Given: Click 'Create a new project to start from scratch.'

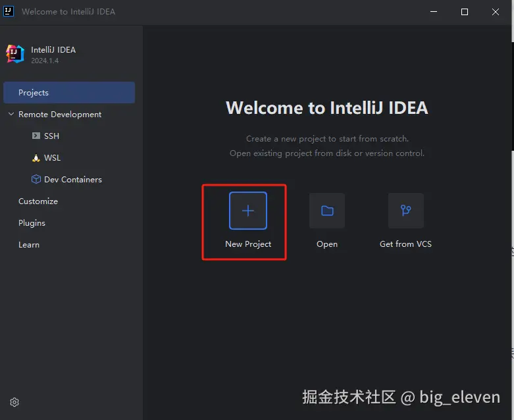Looking at the screenshot, I should pos(327,139).
